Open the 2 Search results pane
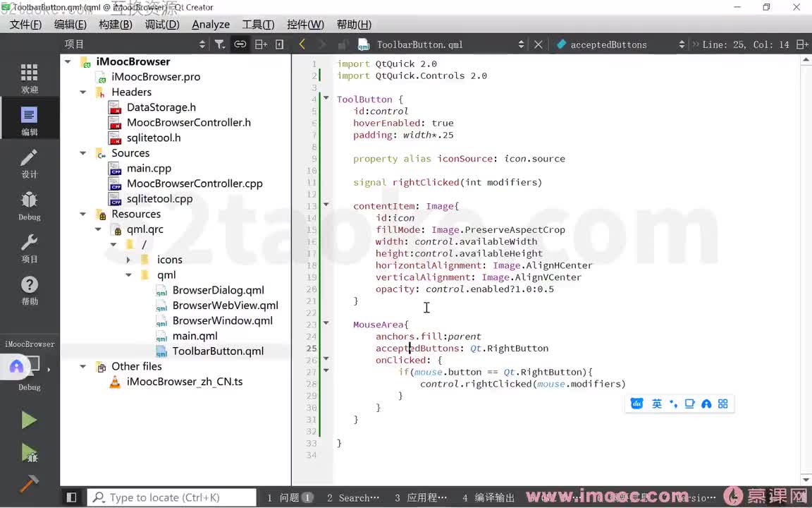 [x=353, y=497]
